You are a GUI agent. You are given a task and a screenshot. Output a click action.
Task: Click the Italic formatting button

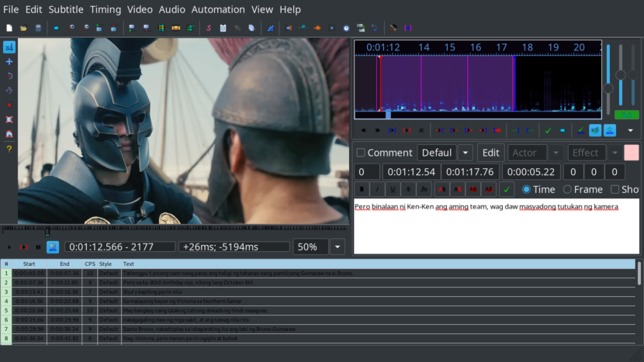pos(377,189)
